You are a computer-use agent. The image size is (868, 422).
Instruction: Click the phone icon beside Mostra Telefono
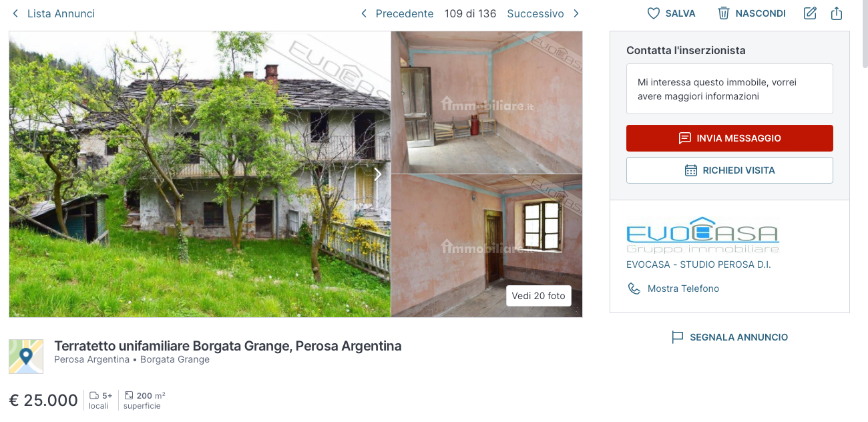[x=634, y=288]
